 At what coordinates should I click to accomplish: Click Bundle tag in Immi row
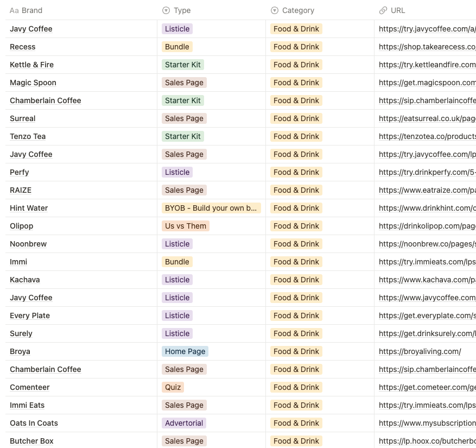[x=177, y=262]
